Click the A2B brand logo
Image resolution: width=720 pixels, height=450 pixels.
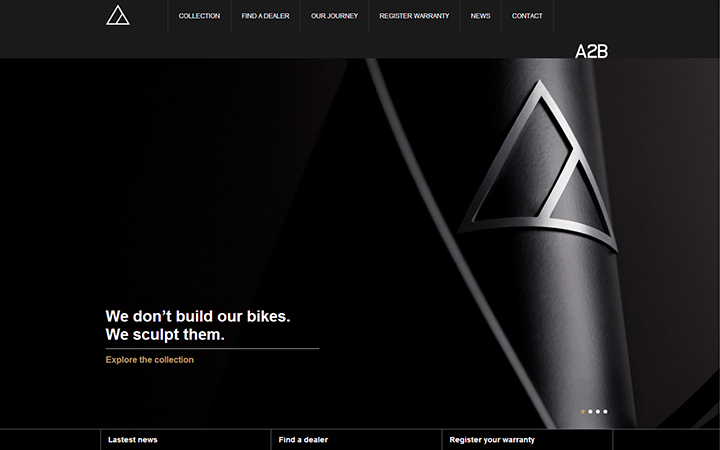(x=591, y=51)
